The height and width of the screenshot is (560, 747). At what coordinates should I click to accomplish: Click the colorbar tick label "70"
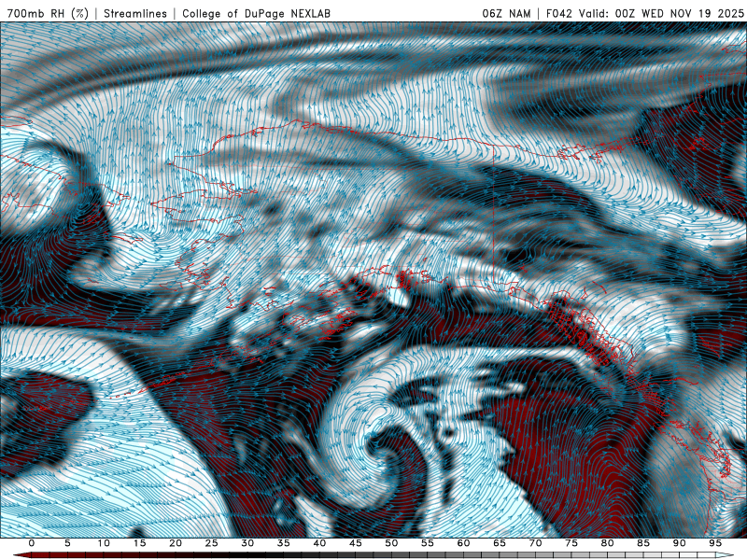pyautogui.click(x=535, y=543)
